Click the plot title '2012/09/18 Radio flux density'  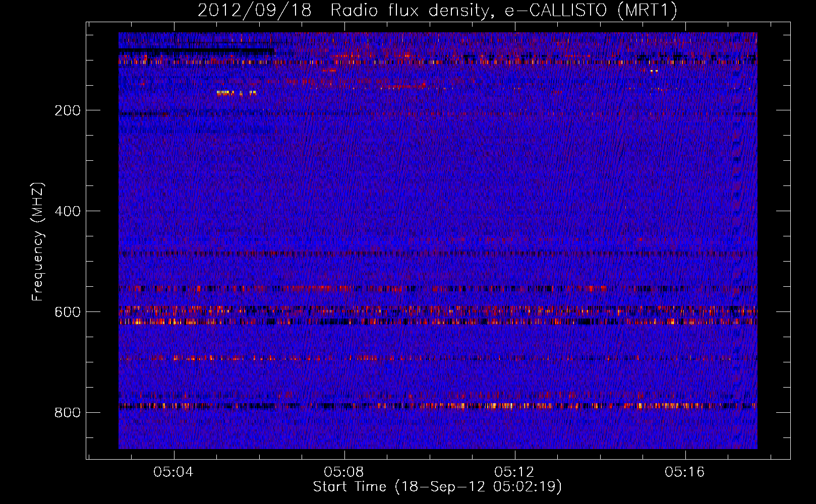tap(437, 11)
